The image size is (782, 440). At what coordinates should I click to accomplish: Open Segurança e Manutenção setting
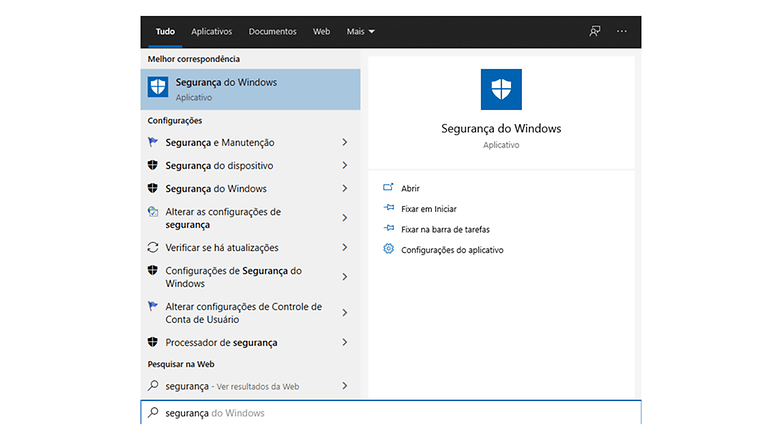[219, 143]
